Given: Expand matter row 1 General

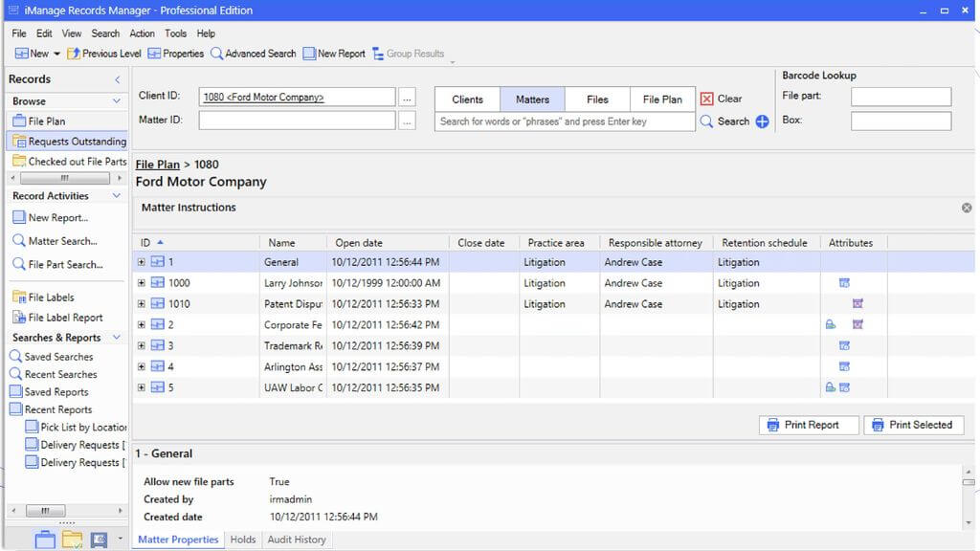Looking at the screenshot, I should (142, 262).
